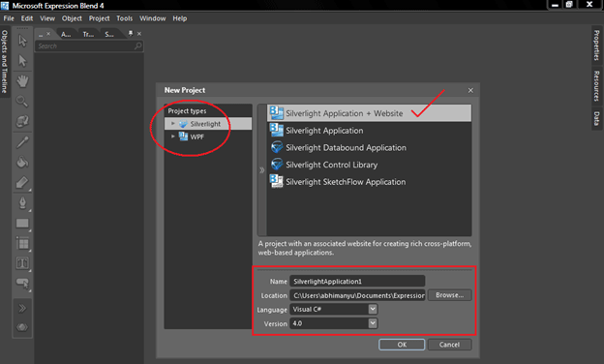604x364 pixels.
Task: Close the New Project dialog
Action: 470,91
